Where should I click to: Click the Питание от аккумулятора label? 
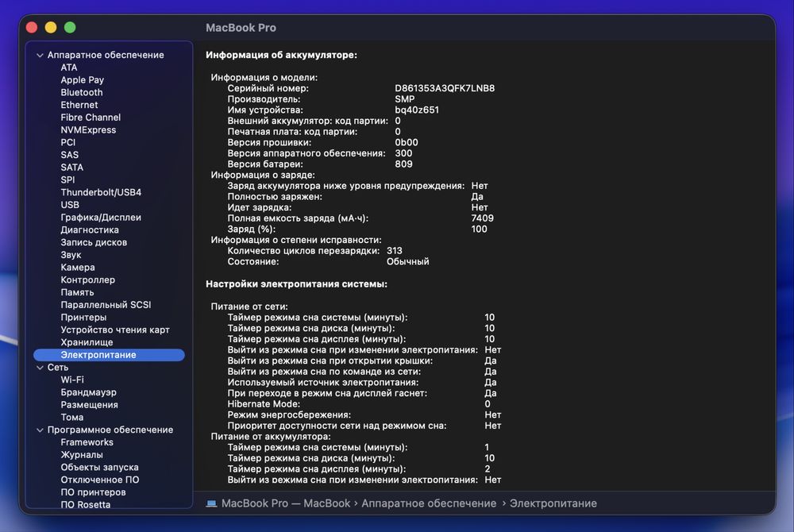(x=271, y=437)
